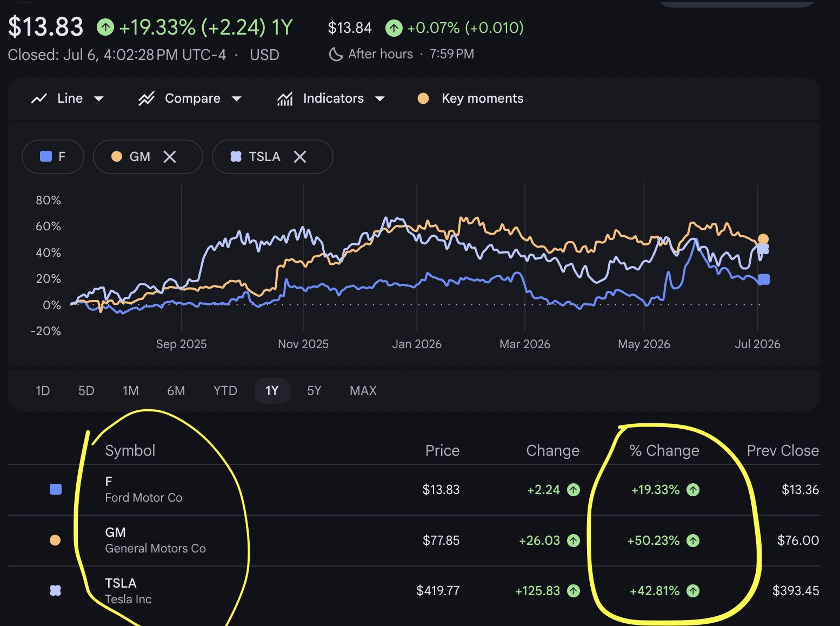Toggle Key moments on the chart

pos(470,98)
